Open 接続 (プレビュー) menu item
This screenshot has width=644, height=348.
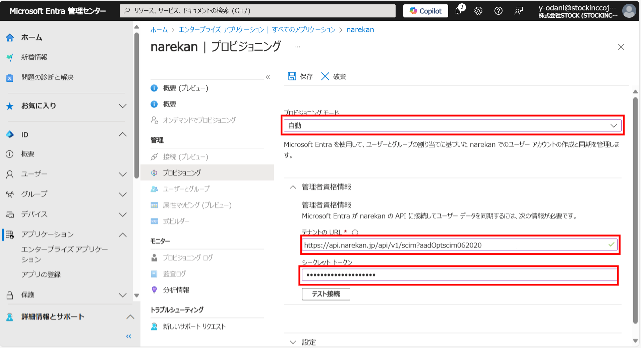[x=185, y=157]
